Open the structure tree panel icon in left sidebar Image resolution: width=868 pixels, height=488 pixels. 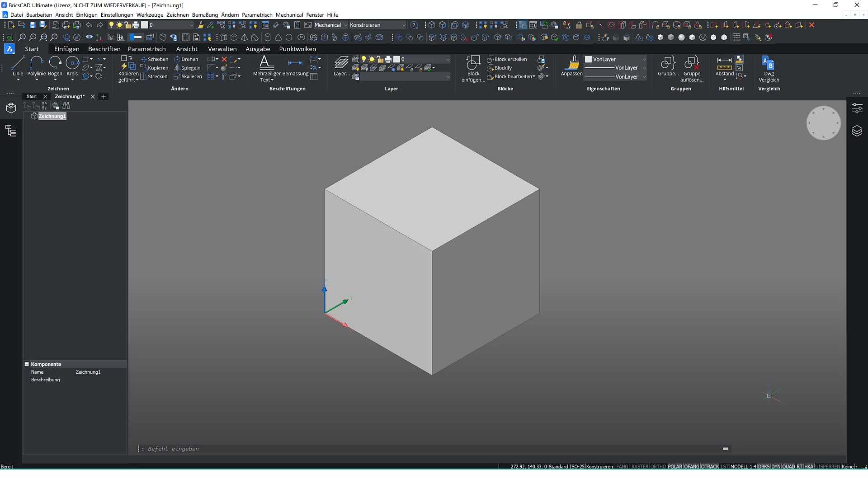click(11, 131)
